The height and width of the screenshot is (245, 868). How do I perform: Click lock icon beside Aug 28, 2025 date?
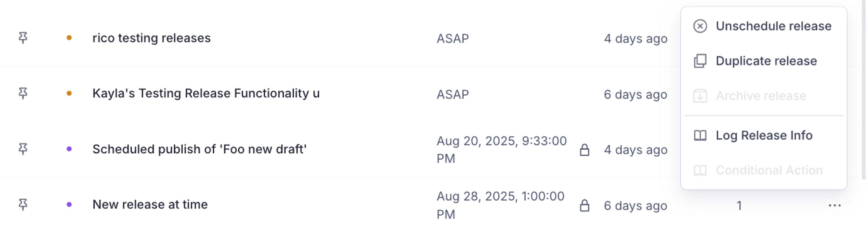pyautogui.click(x=584, y=206)
